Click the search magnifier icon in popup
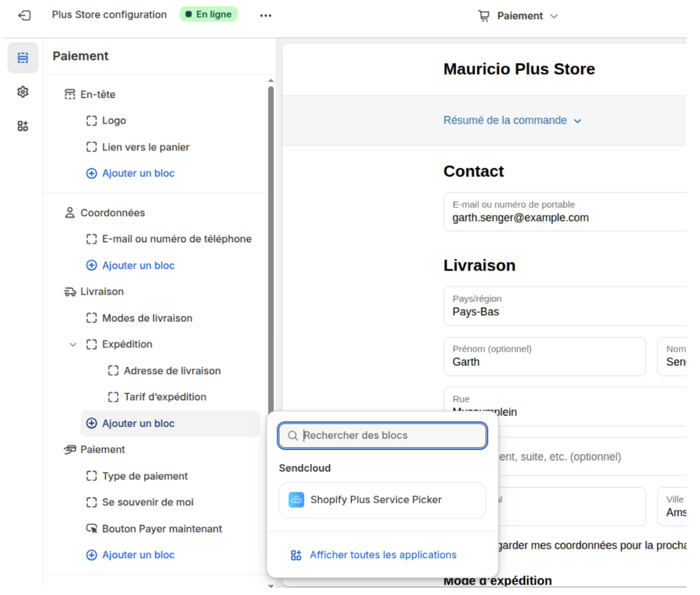This screenshot has width=700, height=595. pyautogui.click(x=293, y=435)
